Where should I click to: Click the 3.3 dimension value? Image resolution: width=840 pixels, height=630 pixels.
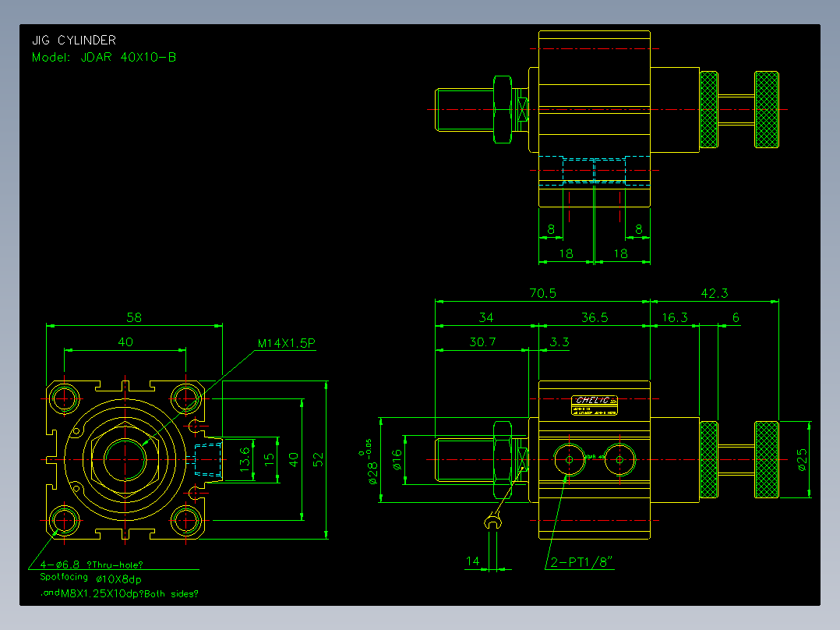click(559, 342)
